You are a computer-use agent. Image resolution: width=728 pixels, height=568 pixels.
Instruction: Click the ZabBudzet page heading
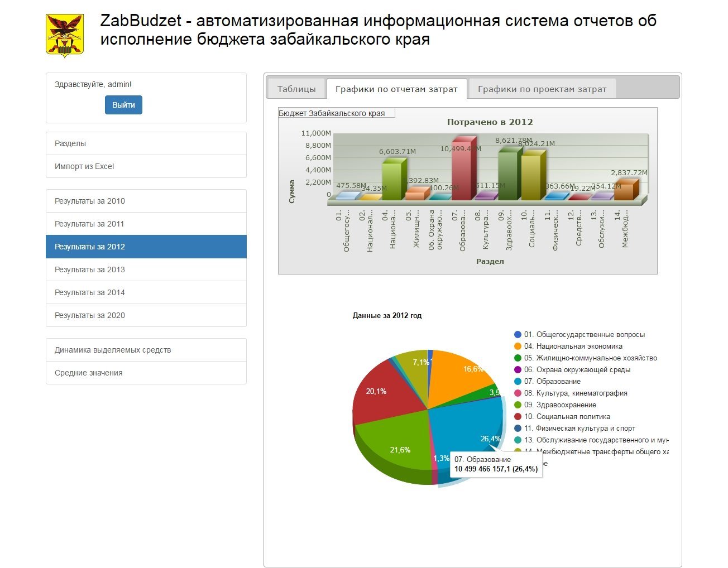pos(379,30)
